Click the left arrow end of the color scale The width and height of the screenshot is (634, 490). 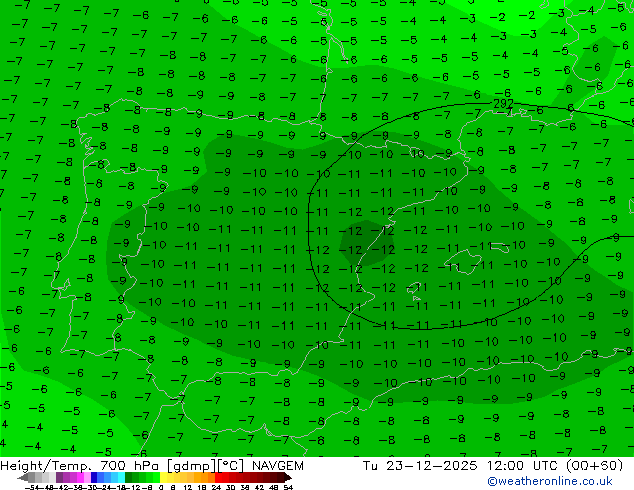coord(23,477)
